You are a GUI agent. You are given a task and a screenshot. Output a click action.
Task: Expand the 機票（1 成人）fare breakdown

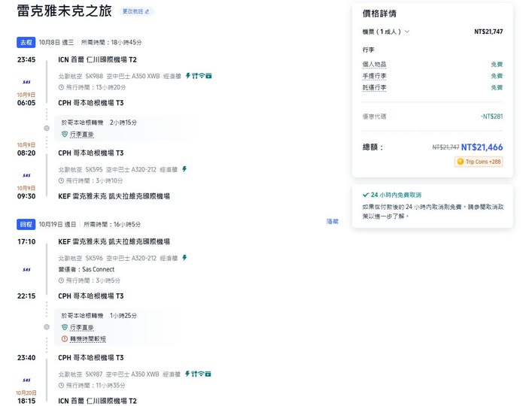[387, 32]
